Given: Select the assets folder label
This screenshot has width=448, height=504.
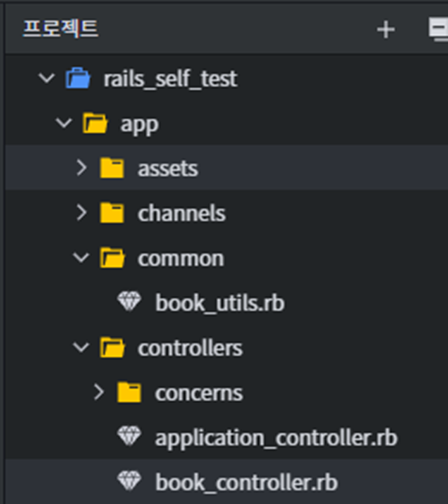Looking at the screenshot, I should 168,169.
